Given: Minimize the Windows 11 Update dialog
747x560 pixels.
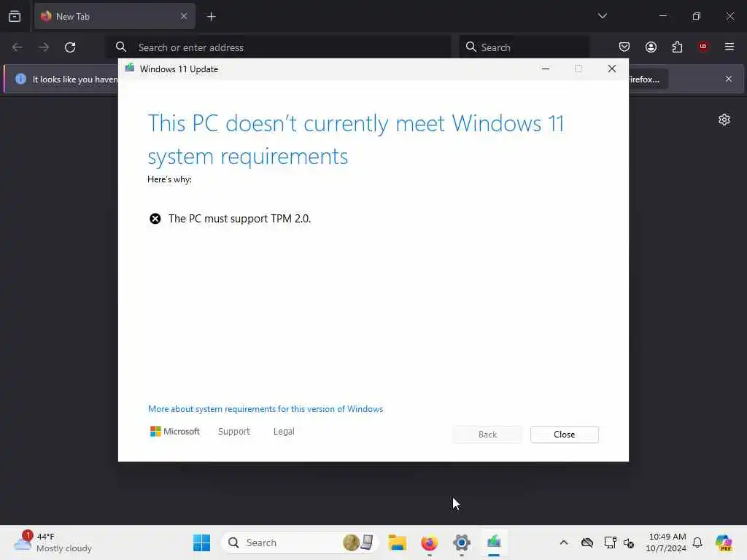Looking at the screenshot, I should click(546, 69).
